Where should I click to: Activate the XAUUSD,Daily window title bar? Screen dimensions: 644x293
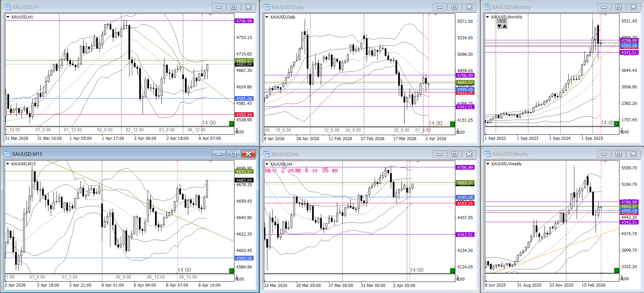coord(350,7)
